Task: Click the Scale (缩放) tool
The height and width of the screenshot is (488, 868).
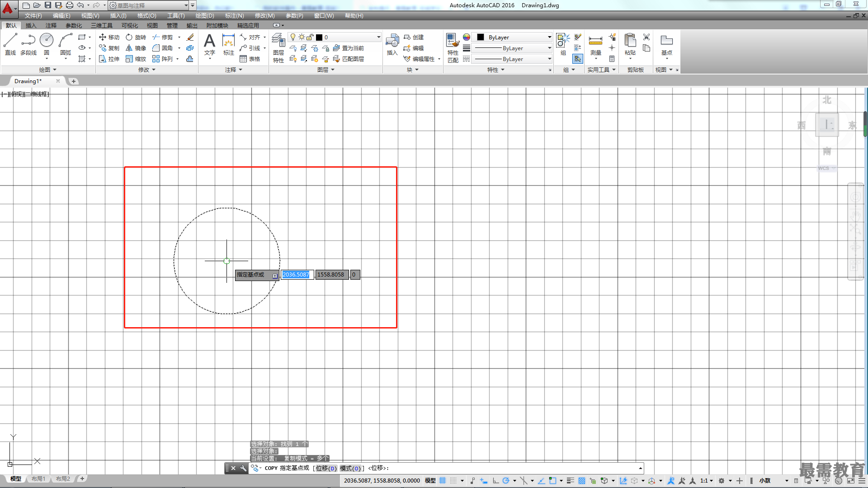Action: (x=136, y=59)
